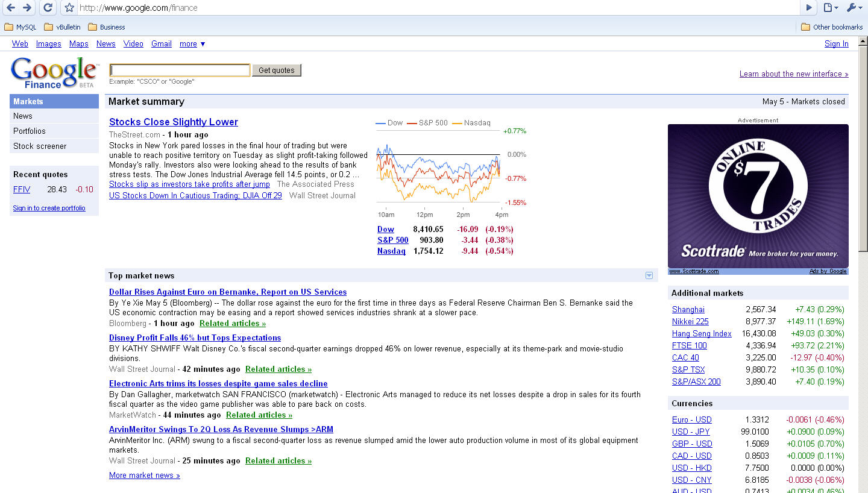Open the FFIV recent quote
868x493 pixels.
(22, 189)
